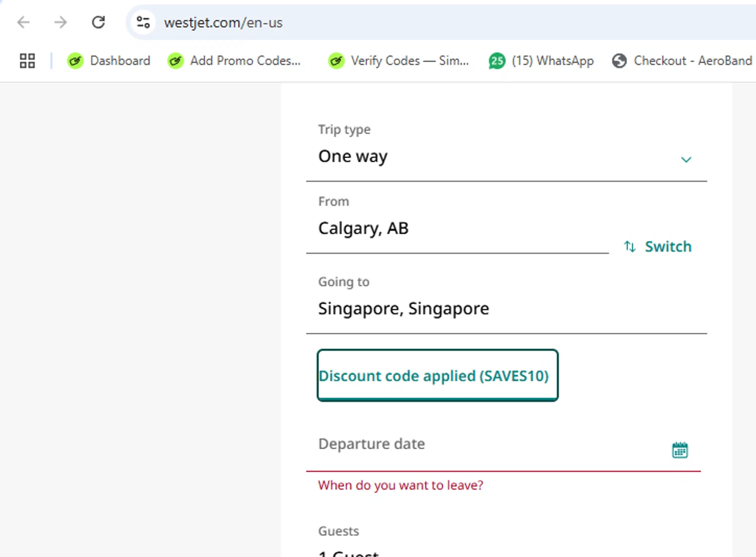The image size is (756, 557).
Task: Click the swap arrows icon beside Switch
Action: coord(629,246)
